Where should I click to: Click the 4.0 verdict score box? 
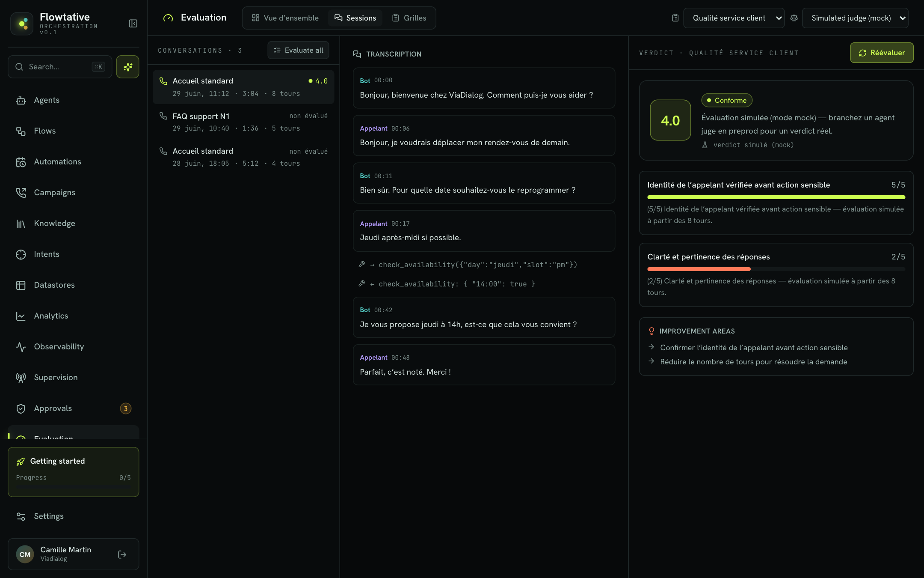(670, 120)
